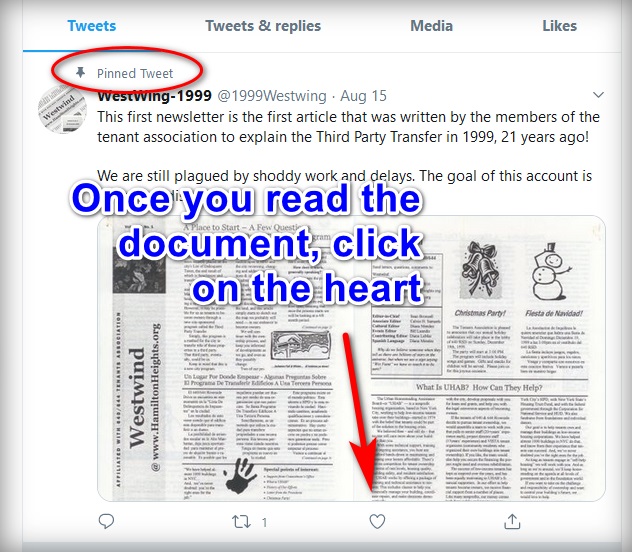Click the pin icon beside Pinned Tweet
The width and height of the screenshot is (632, 552).
[x=81, y=73]
